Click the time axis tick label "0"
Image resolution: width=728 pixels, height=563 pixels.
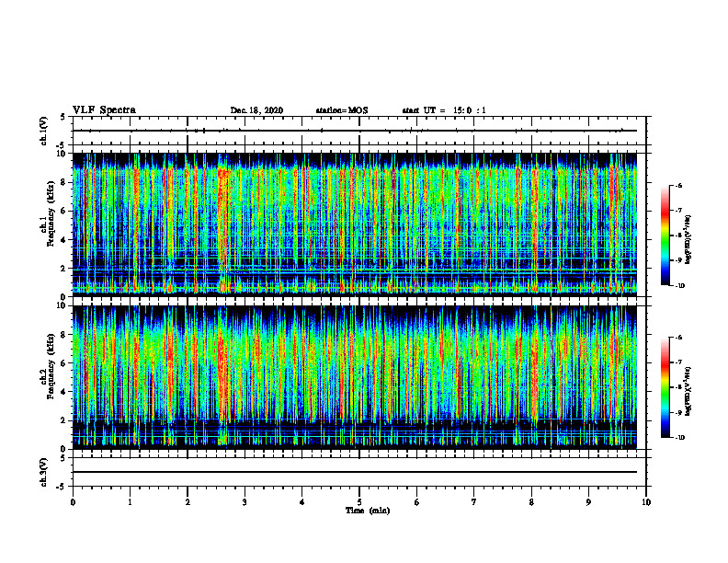click(73, 502)
